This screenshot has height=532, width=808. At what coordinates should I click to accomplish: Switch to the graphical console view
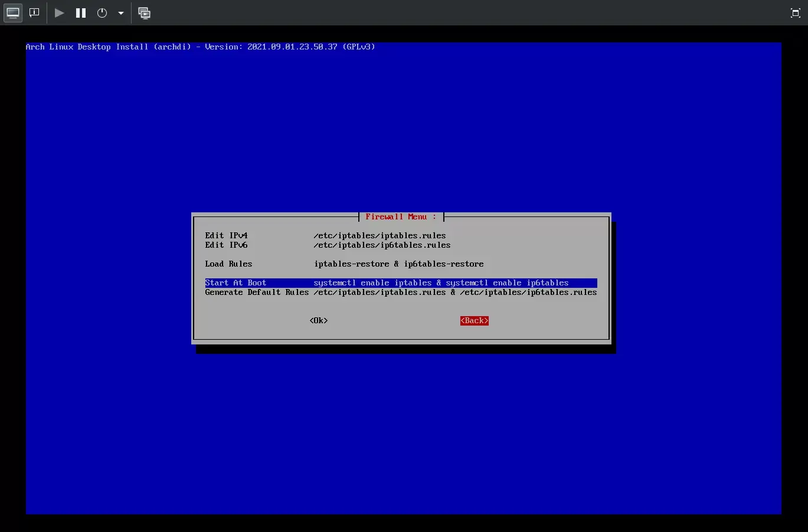(13, 13)
